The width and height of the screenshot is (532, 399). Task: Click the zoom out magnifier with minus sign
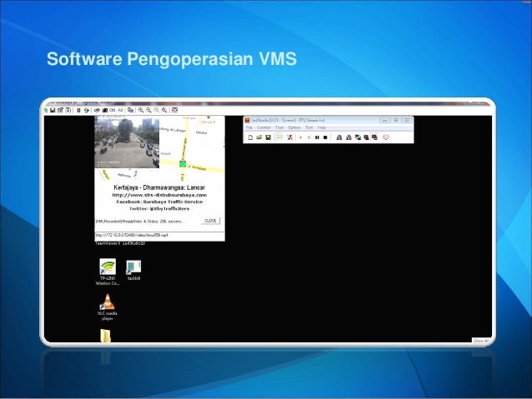148,110
